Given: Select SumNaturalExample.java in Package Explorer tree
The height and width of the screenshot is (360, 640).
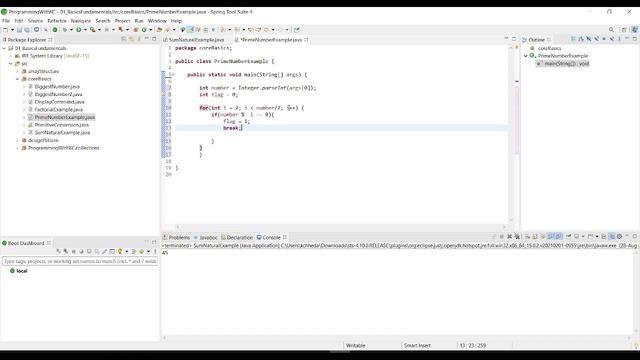Looking at the screenshot, I should pyautogui.click(x=62, y=133).
